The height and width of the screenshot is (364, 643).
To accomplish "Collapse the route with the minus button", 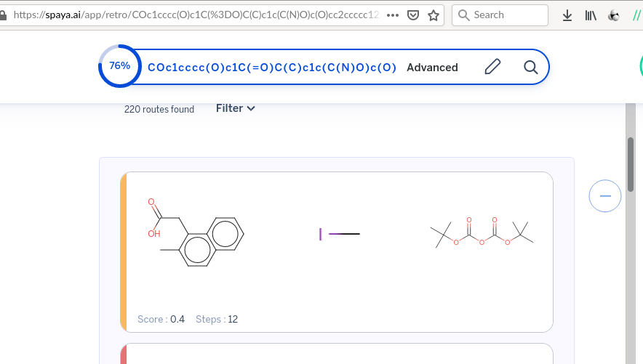I will 604,196.
